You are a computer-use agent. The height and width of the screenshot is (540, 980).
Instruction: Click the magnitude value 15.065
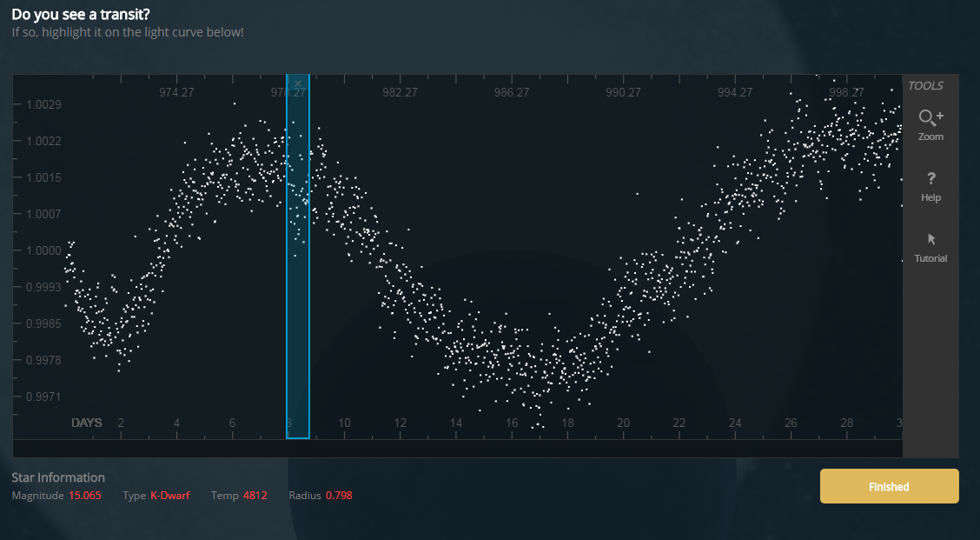click(85, 496)
